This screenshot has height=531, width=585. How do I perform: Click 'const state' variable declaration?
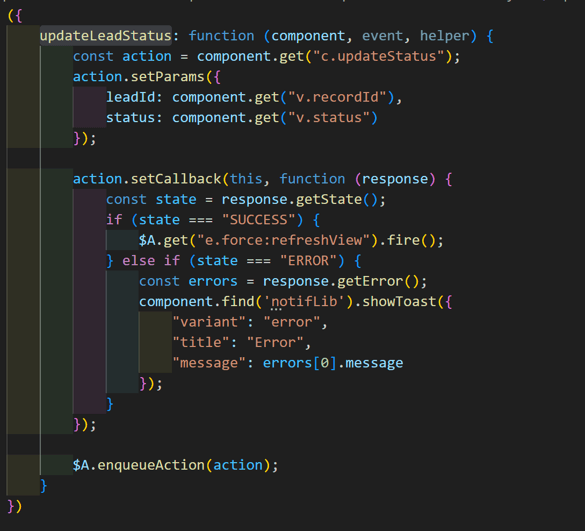coord(151,200)
